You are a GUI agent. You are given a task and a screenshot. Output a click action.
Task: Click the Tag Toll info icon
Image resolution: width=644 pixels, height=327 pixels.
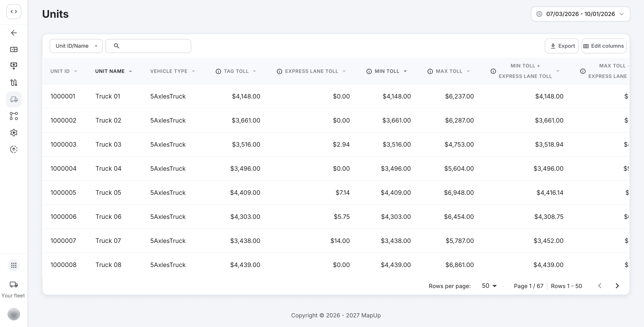point(218,71)
